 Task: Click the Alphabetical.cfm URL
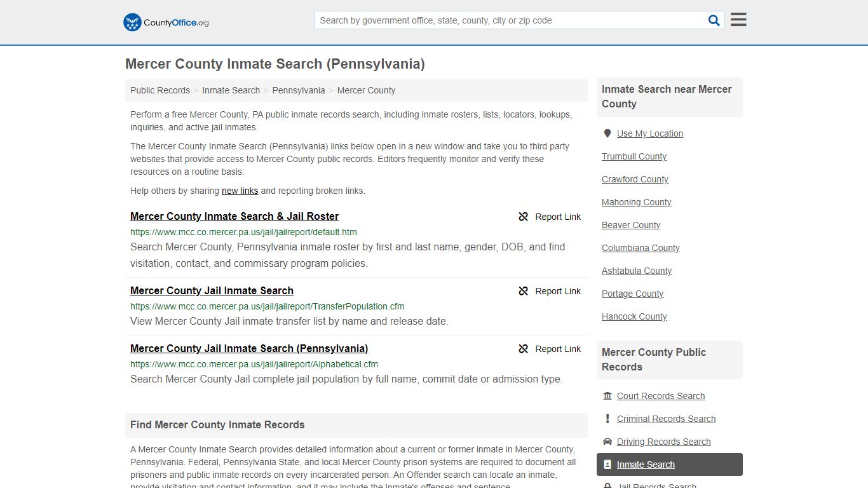pyautogui.click(x=254, y=364)
